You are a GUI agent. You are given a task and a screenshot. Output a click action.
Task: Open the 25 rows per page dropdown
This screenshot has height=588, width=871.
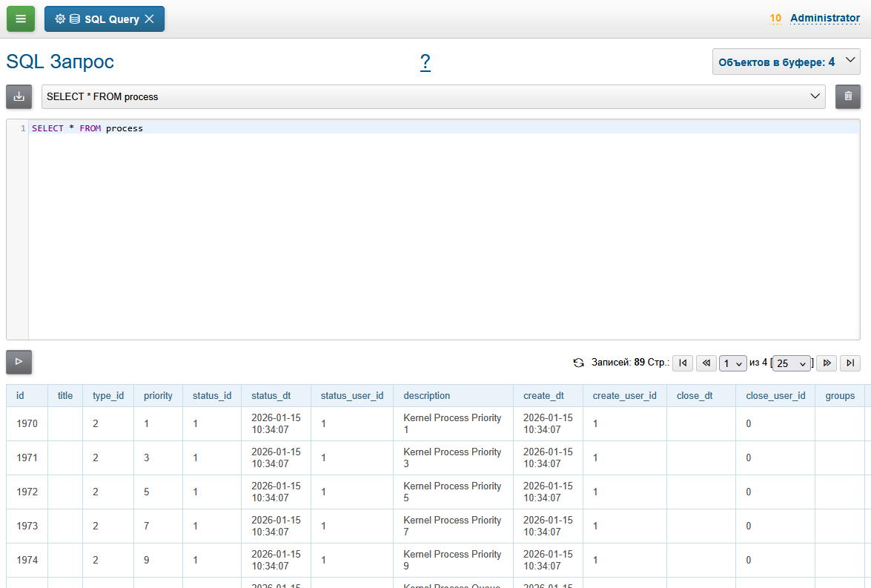[x=791, y=363]
